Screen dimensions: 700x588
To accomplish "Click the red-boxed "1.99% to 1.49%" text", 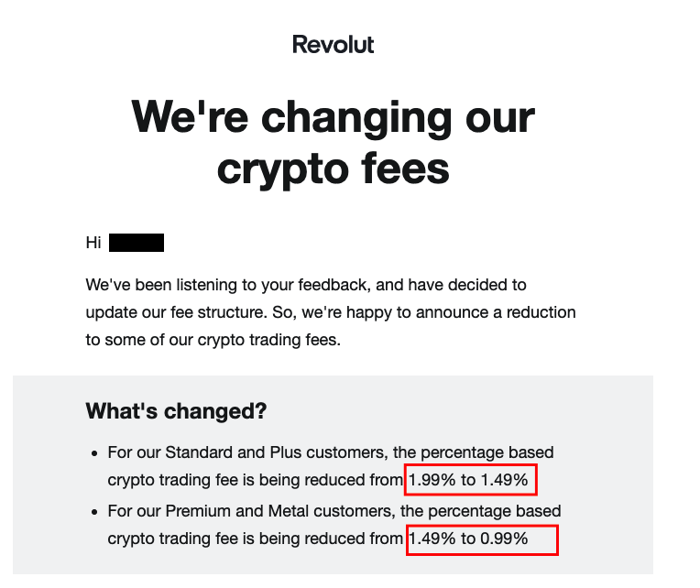I will coord(468,480).
